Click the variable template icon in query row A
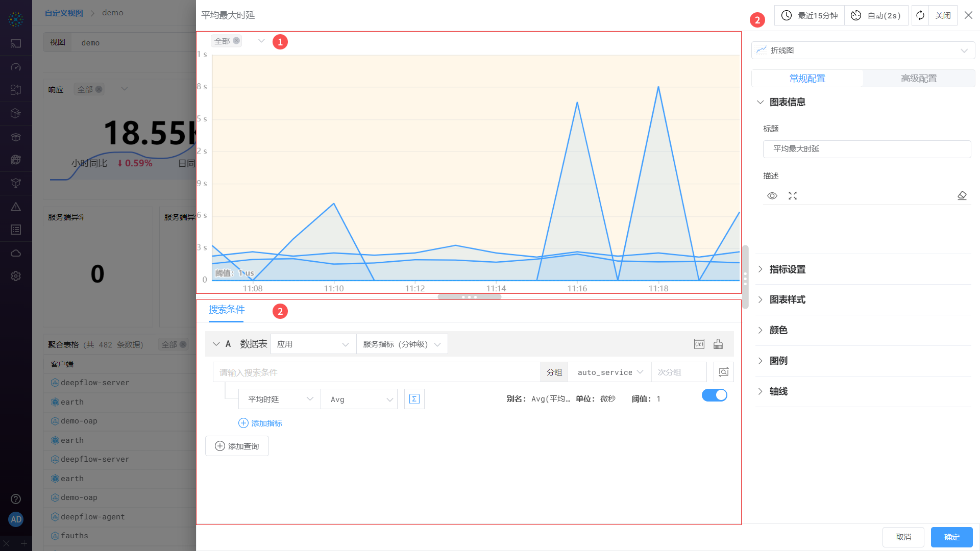 [699, 344]
